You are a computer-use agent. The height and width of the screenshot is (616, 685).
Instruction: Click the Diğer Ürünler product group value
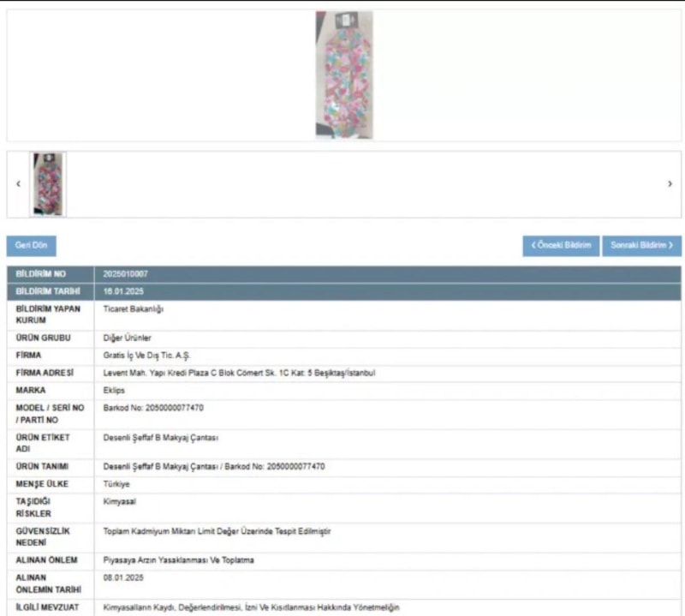tap(128, 338)
